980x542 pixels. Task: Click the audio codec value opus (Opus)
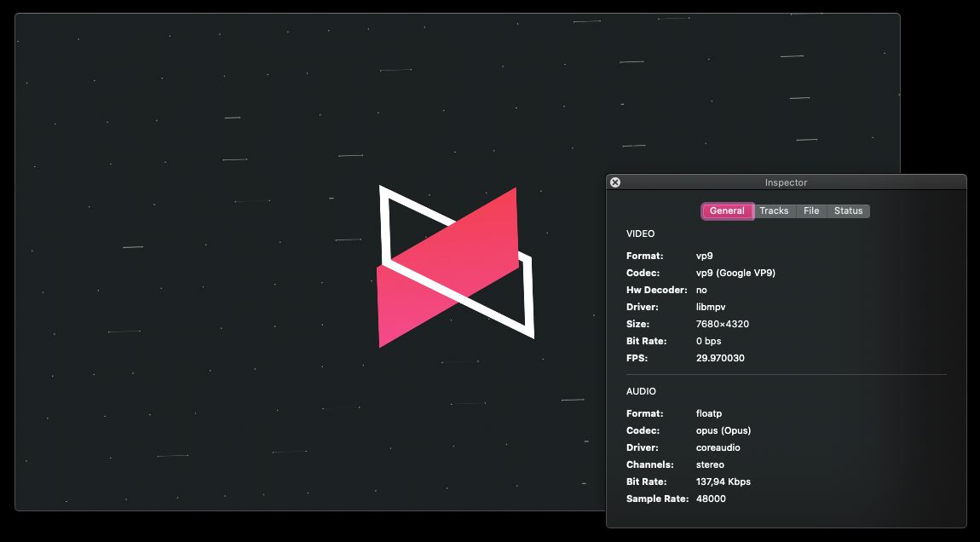pos(723,430)
